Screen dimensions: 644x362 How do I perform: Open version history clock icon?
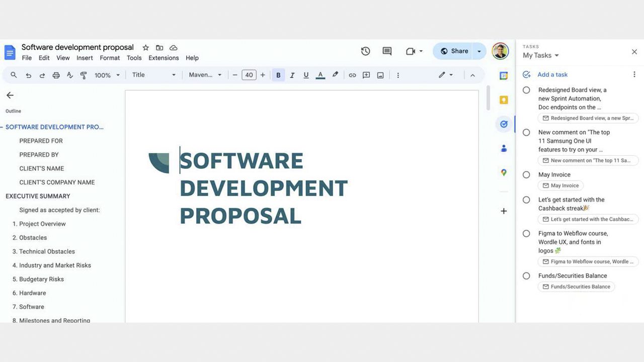[366, 51]
